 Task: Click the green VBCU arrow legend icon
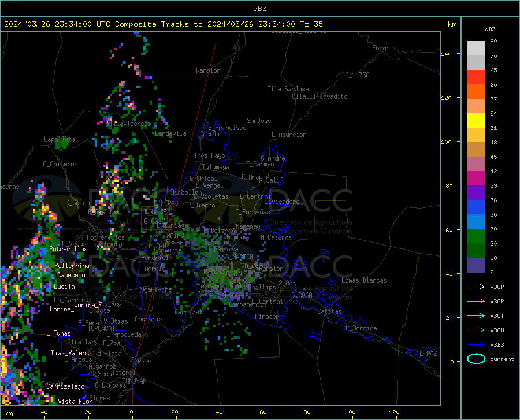pyautogui.click(x=476, y=330)
